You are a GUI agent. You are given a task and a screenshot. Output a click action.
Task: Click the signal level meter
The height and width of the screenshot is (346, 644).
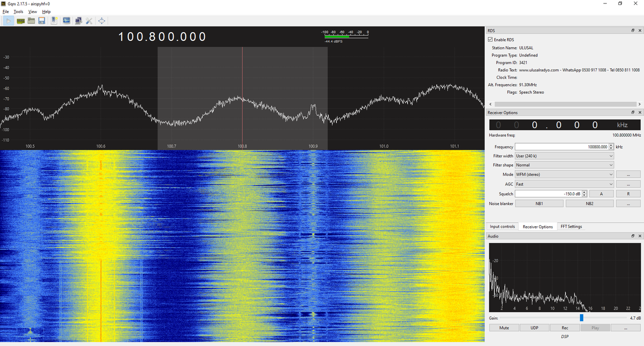point(345,36)
